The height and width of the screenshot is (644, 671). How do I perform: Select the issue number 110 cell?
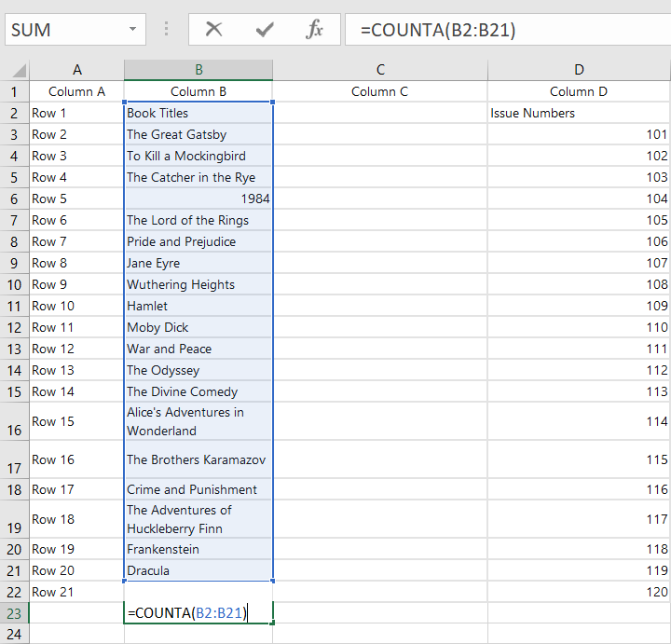[579, 327]
